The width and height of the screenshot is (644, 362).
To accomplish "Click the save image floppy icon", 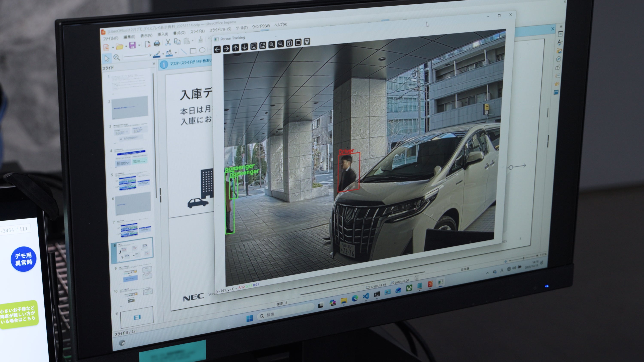I will [x=289, y=43].
